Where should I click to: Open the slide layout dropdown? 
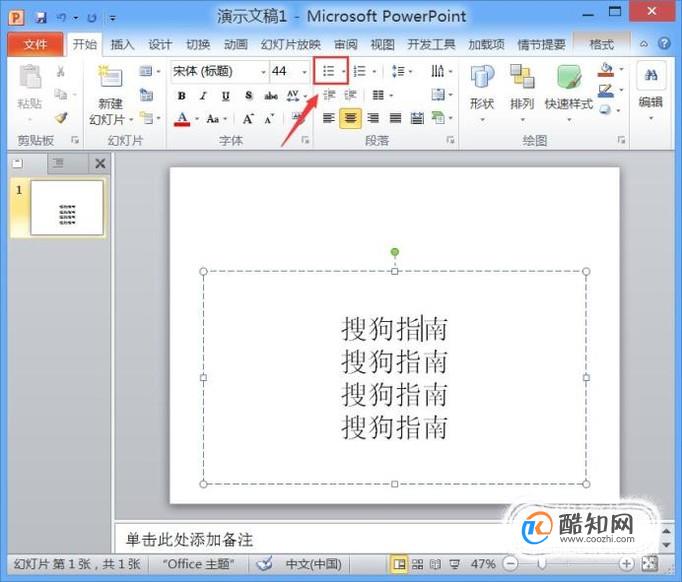point(150,71)
